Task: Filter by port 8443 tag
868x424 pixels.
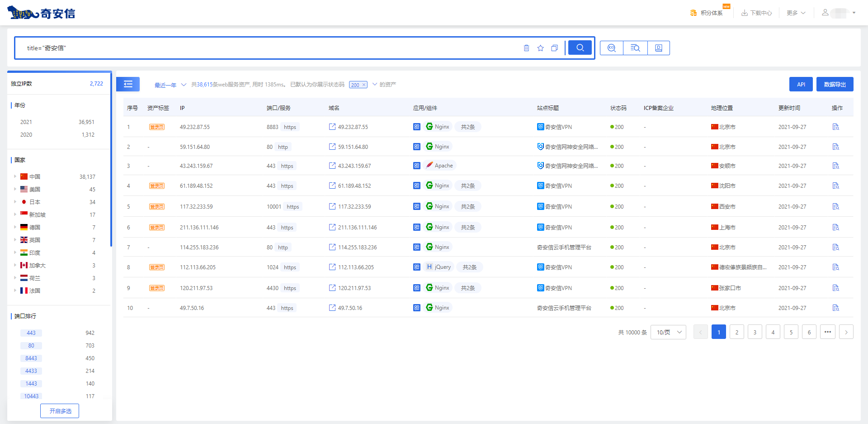Action: (x=31, y=358)
